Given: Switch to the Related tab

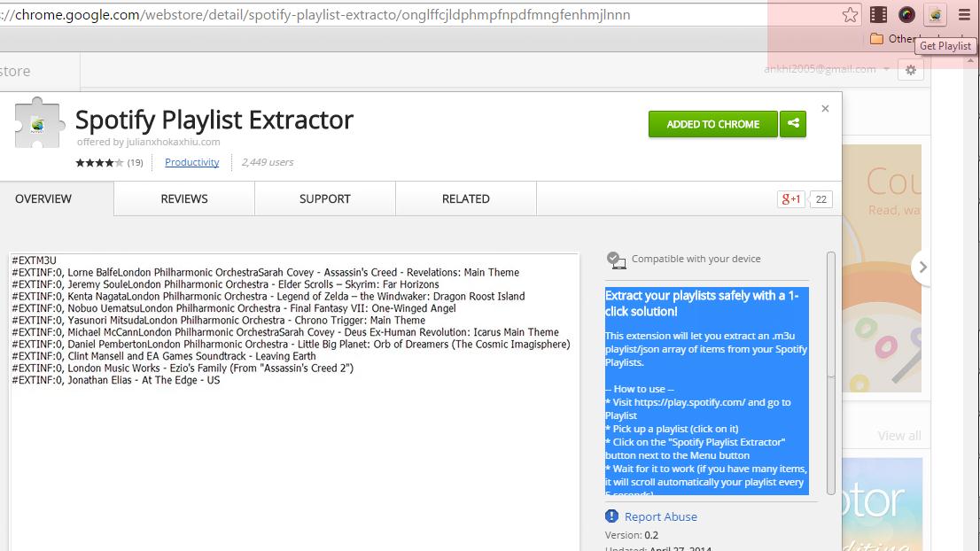Looking at the screenshot, I should 465,198.
